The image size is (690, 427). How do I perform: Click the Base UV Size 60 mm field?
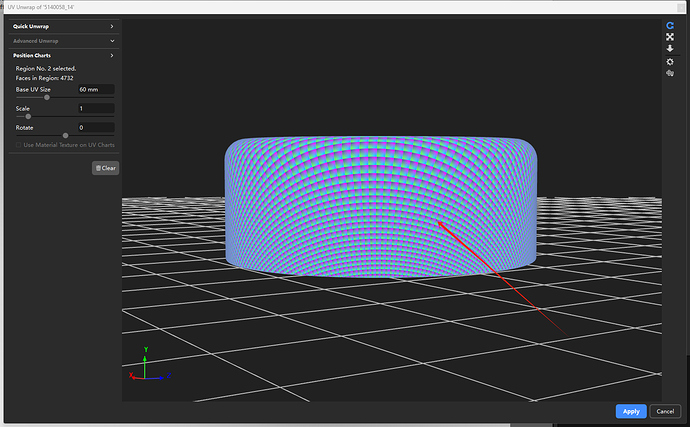(96, 89)
